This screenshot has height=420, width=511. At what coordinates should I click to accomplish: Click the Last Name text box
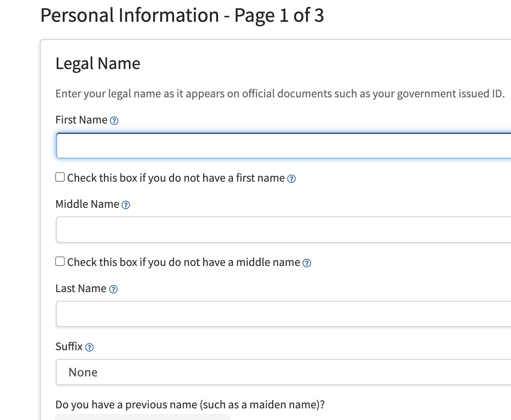pos(283,314)
